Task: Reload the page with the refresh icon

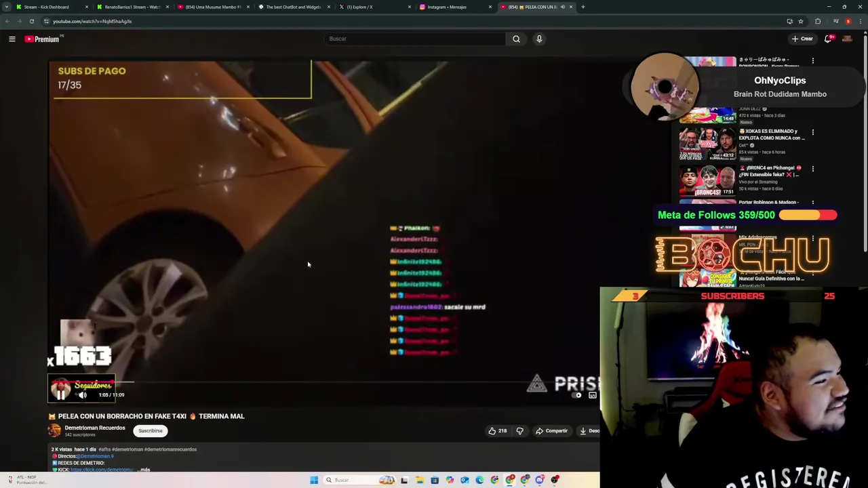Action: (x=32, y=21)
